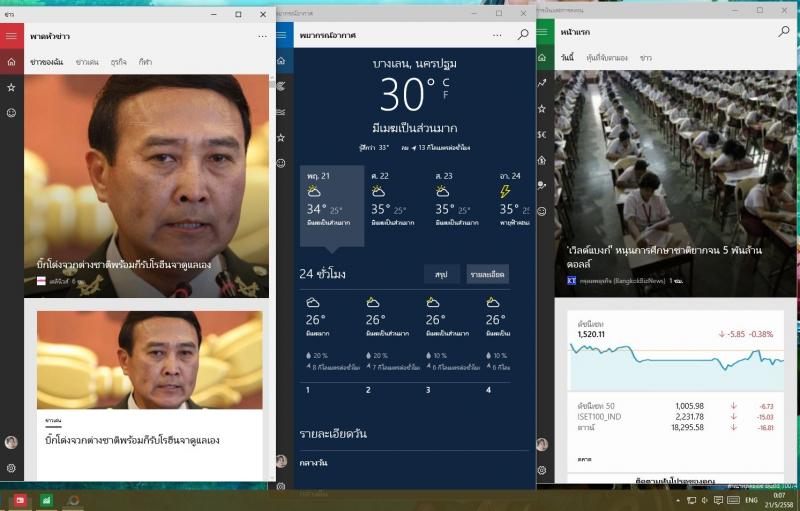Open the News app more options (…) menu
Image resolution: width=800 pixels, height=511 pixels.
[x=262, y=36]
